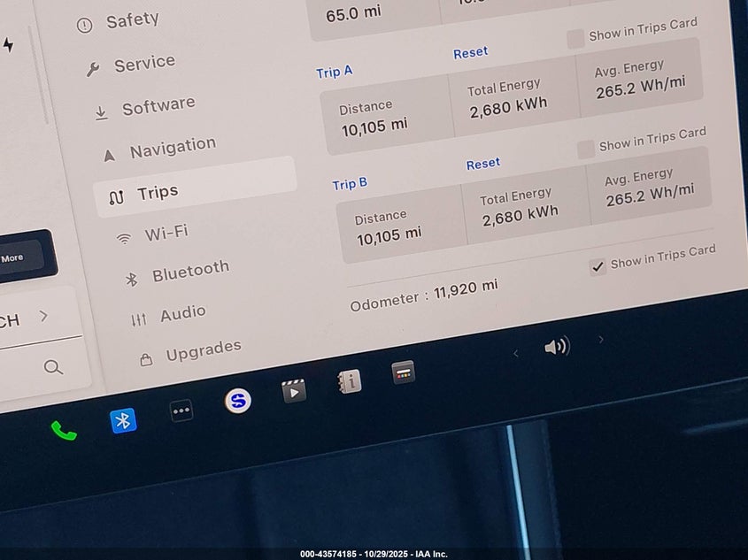The width and height of the screenshot is (748, 560).
Task: Tap the speaker volume icon
Action: click(x=557, y=347)
